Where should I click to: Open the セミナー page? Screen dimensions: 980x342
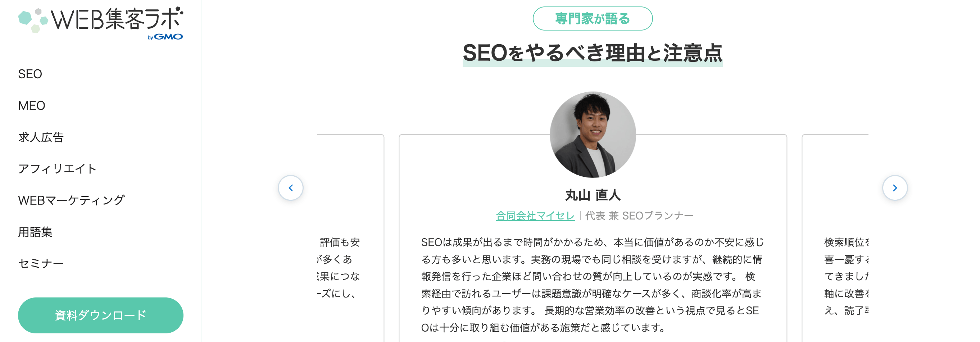pyautogui.click(x=41, y=263)
